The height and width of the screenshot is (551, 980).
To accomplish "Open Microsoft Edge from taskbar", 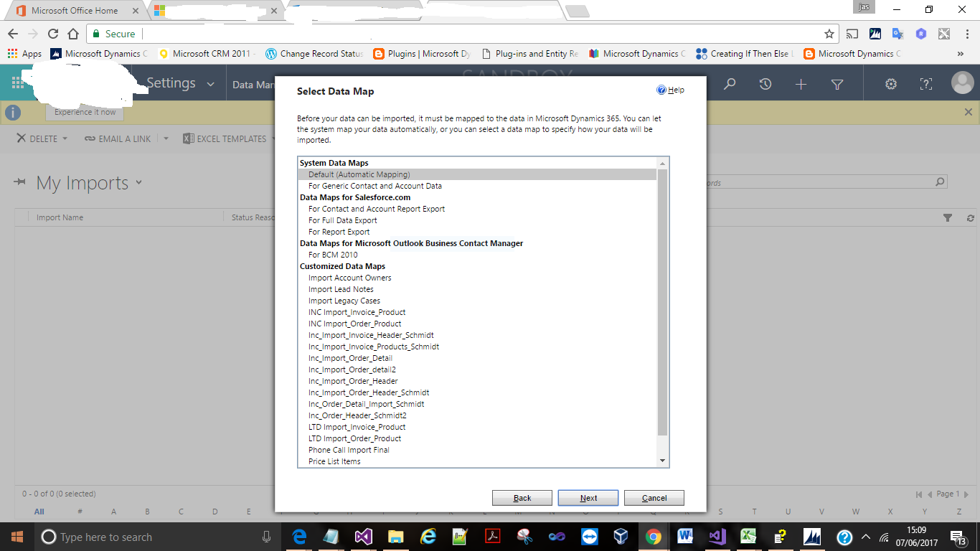I will 300,537.
